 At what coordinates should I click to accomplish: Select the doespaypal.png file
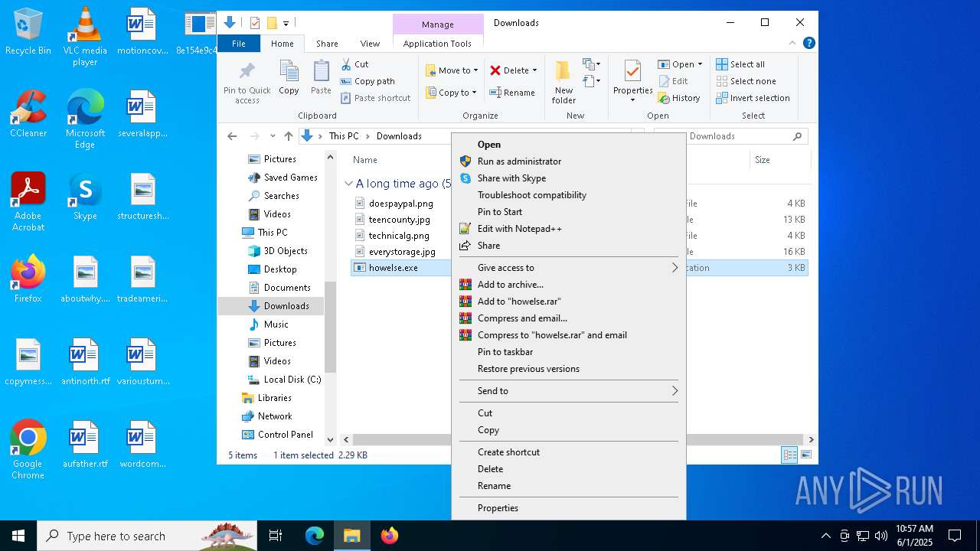click(400, 204)
